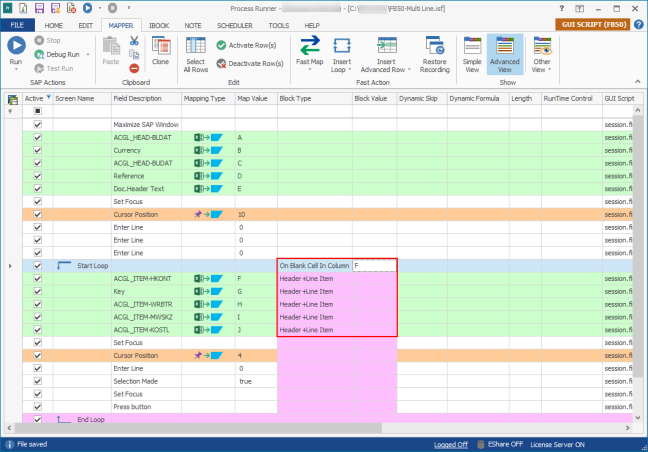Toggle Active checkbox for Doc.Header Text row

point(38,188)
